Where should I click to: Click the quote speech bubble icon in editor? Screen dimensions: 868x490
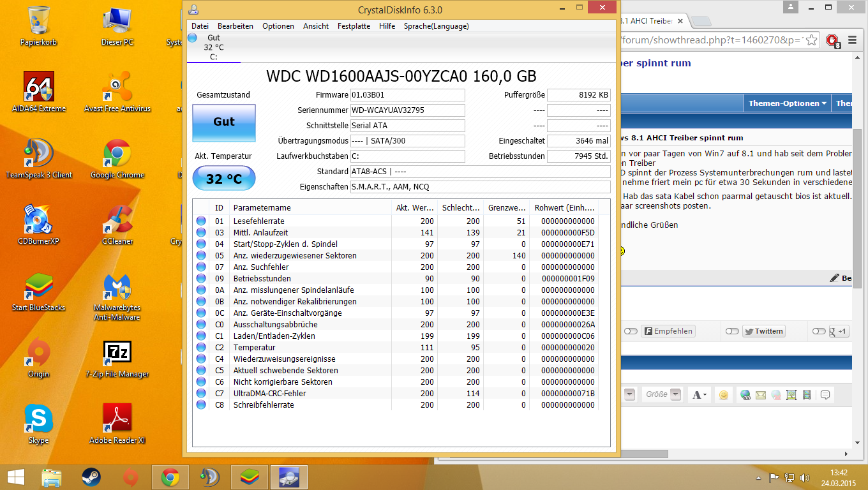click(x=825, y=395)
